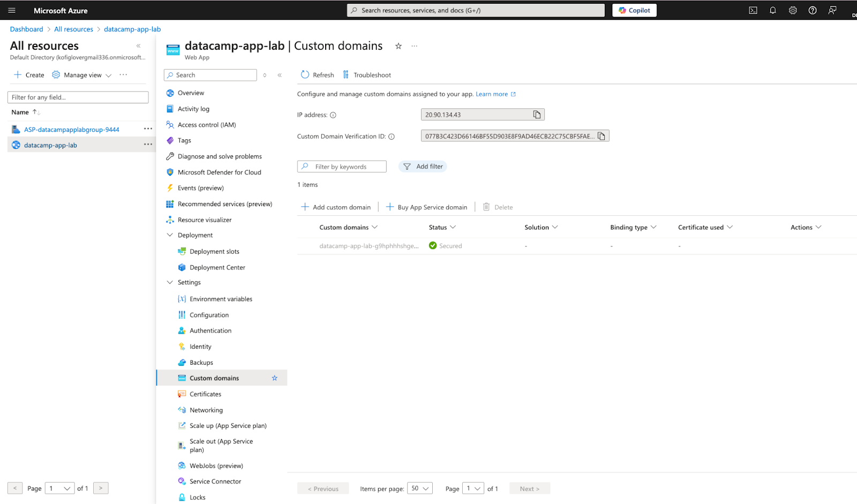Viewport: 857px width, 504px height.
Task: Click Buy App Service domain
Action: click(427, 207)
